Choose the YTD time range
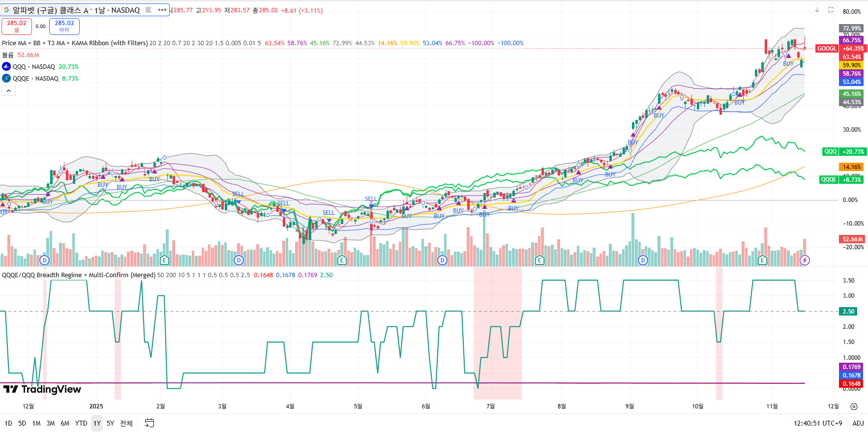 (x=81, y=423)
